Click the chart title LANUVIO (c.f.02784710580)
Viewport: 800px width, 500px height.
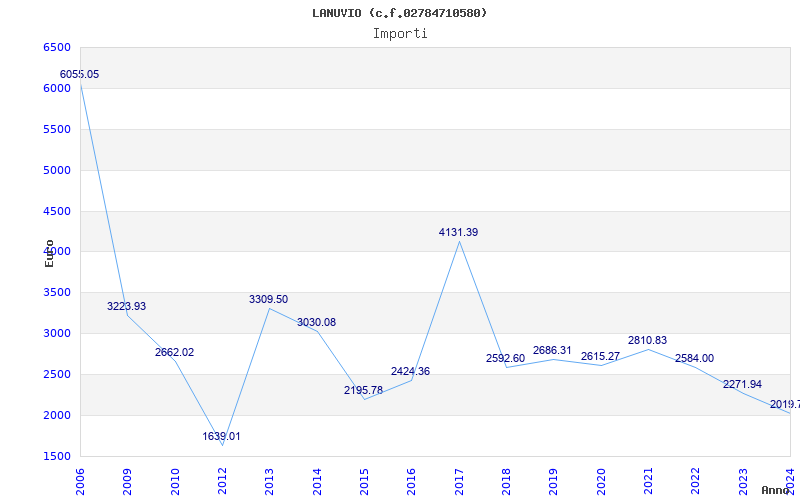click(x=399, y=13)
